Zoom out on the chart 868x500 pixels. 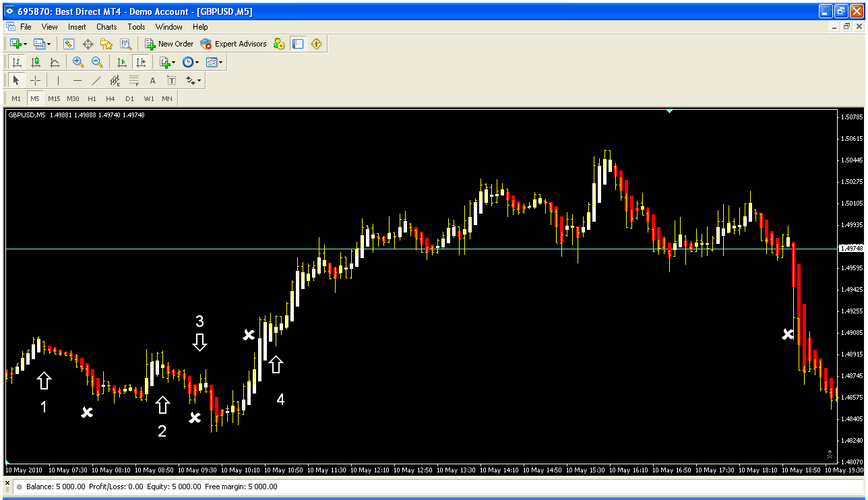click(97, 62)
